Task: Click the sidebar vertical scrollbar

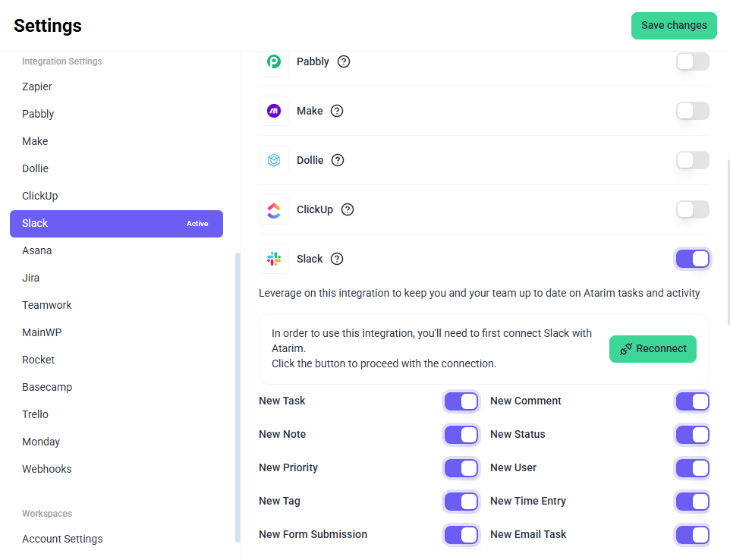Action: tap(237, 395)
